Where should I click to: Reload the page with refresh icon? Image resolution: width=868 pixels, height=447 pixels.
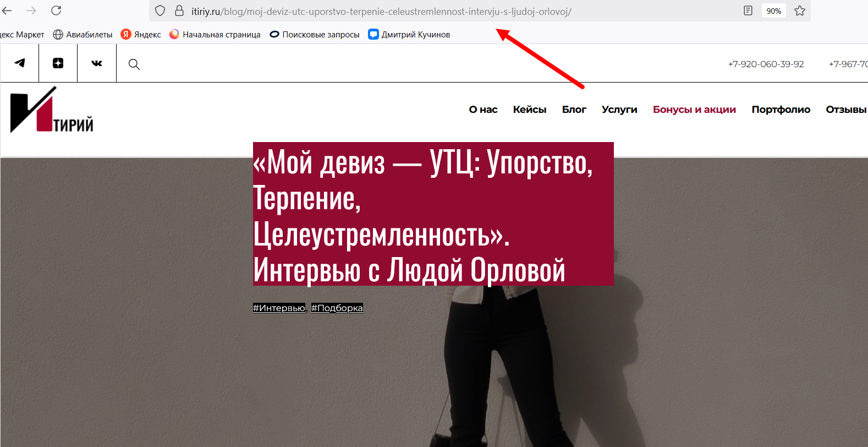click(56, 10)
